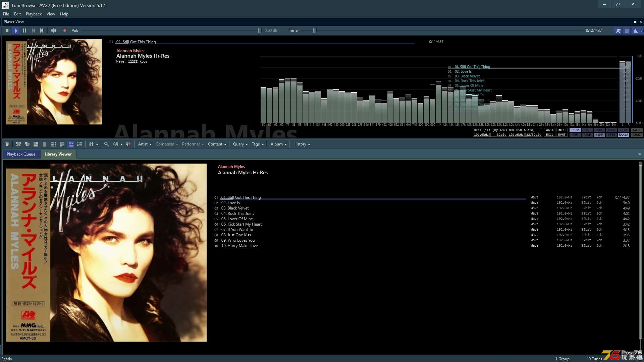Click the red arrow locate playing icon
The width and height of the screenshot is (644, 362).
128,144
